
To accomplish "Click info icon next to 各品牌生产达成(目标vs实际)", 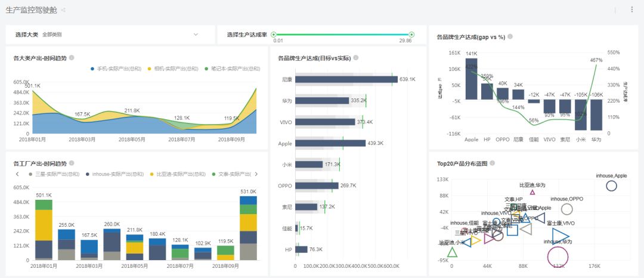I will (355, 58).
